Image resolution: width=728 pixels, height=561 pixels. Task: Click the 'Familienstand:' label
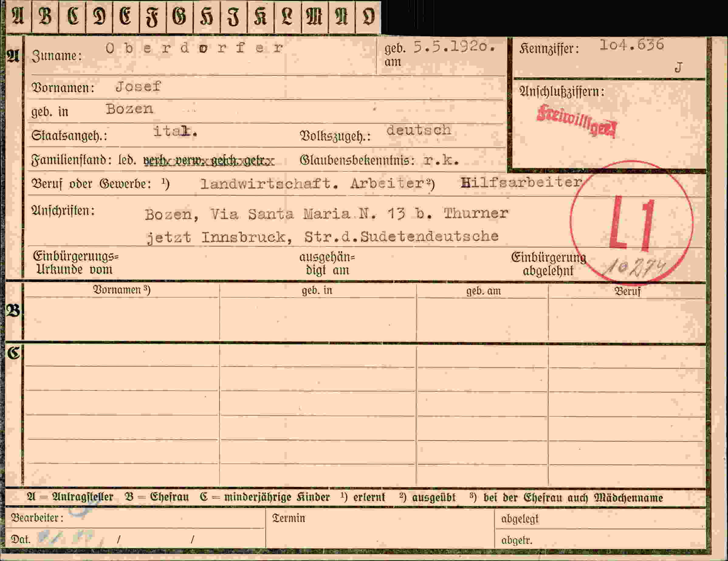tap(71, 160)
